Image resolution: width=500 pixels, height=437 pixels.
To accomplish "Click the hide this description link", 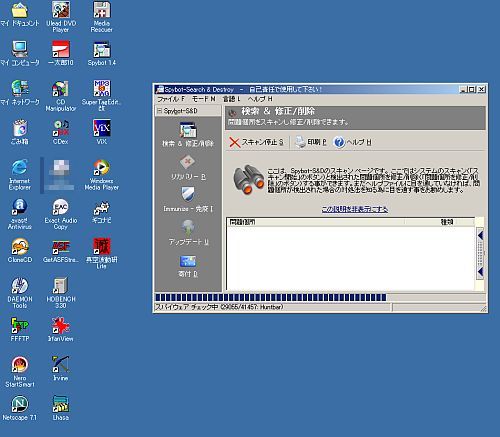I will 355,209.
